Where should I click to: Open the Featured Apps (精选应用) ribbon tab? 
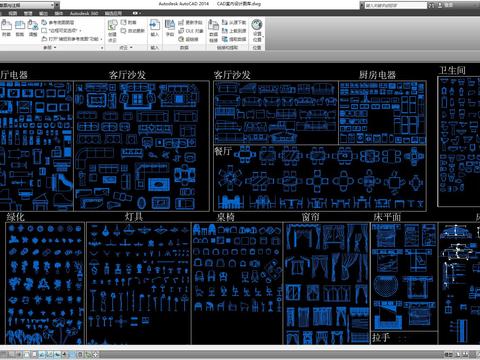point(114,13)
